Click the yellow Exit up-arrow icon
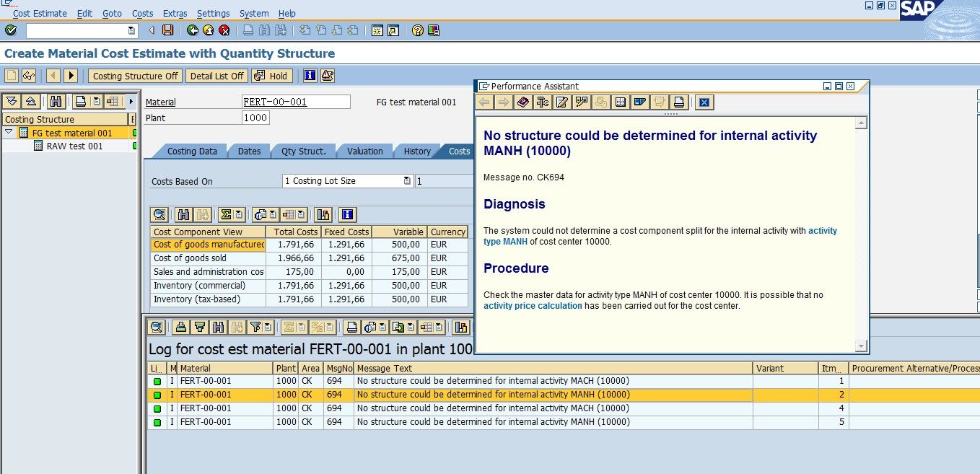The image size is (980, 474). [208, 30]
